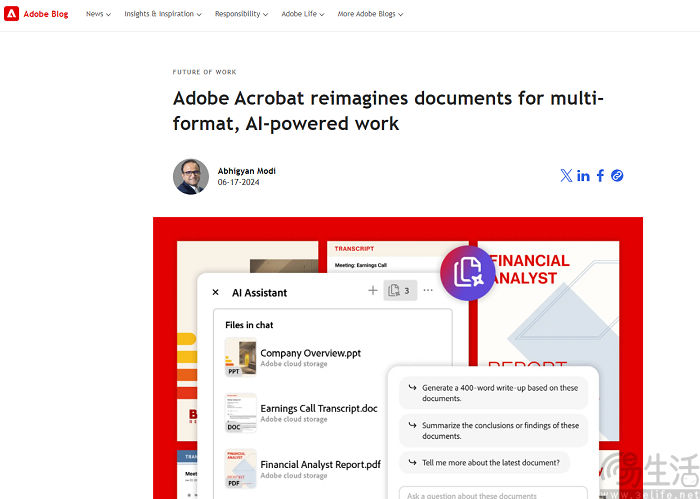700x499 pixels.
Task: Open the Adobe Blog home link
Action: [x=46, y=14]
